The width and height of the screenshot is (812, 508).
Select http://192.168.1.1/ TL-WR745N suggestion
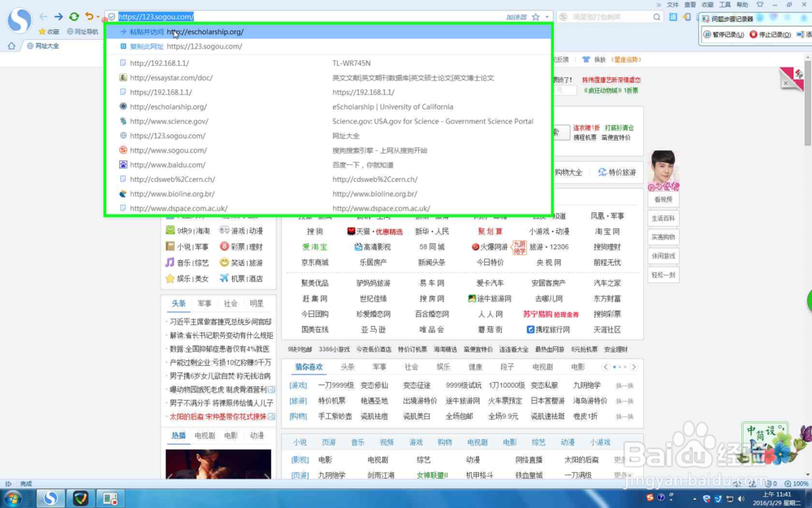point(329,63)
